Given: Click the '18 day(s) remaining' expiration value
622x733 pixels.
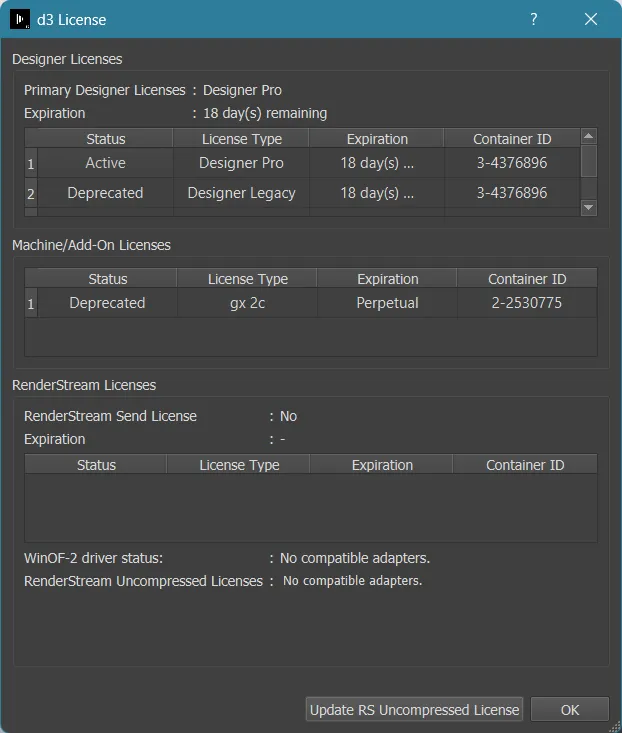Looking at the screenshot, I should [265, 113].
